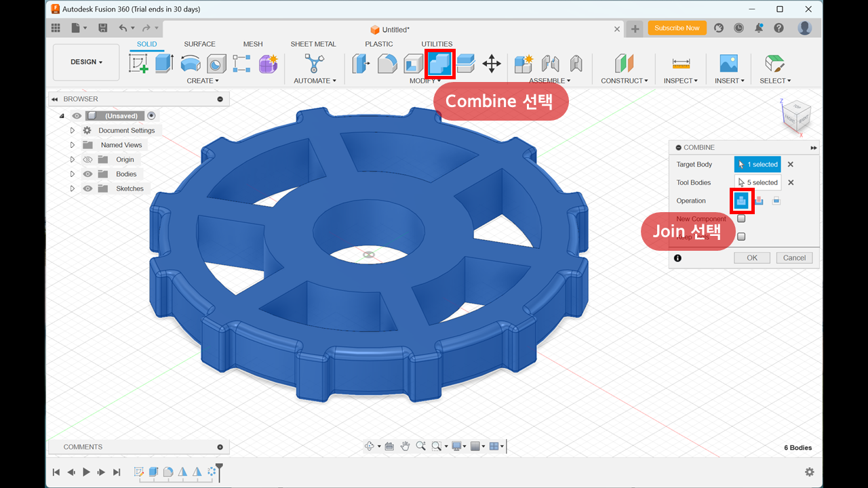Open the job status clock icon
Image resolution: width=868 pixels, height=488 pixels.
(x=738, y=28)
